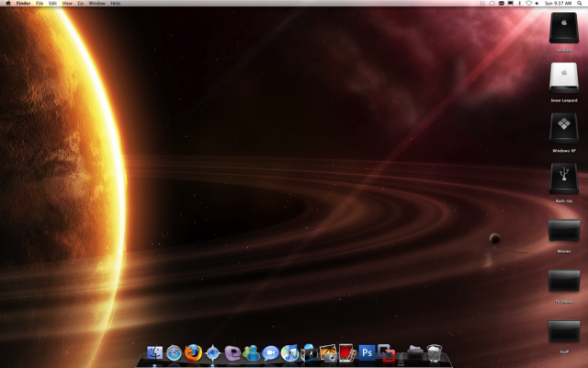
Task: Open Microsoft Entourage purple e icon
Action: pos(232,353)
